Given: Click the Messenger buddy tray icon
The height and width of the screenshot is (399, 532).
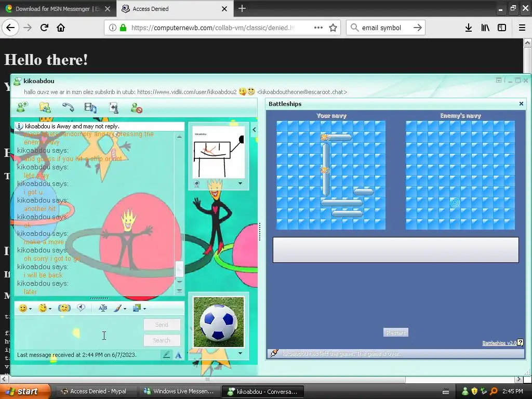Looking at the screenshot, I should 465,392.
